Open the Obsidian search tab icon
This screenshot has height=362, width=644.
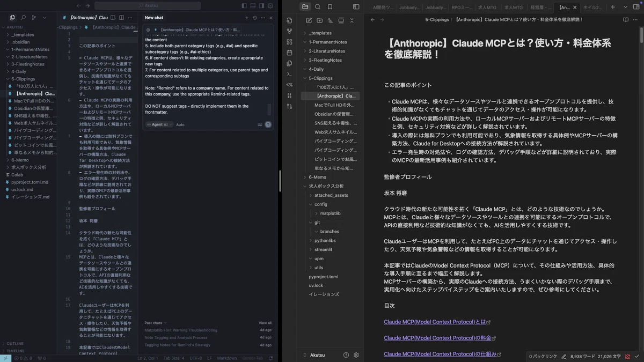click(x=318, y=7)
